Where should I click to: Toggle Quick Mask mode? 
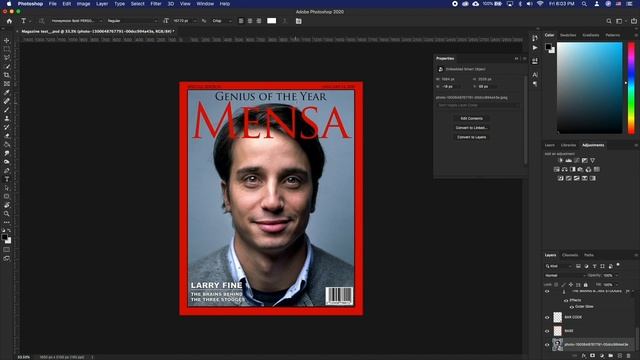point(7,249)
